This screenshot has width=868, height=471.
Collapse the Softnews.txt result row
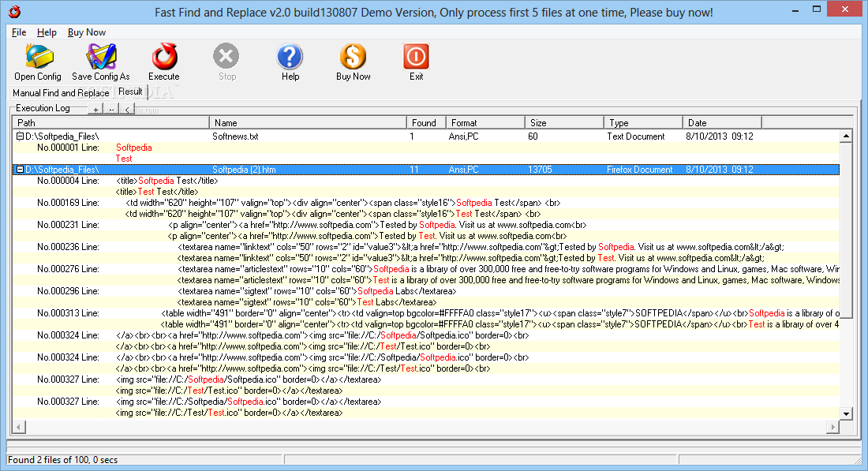(20, 136)
